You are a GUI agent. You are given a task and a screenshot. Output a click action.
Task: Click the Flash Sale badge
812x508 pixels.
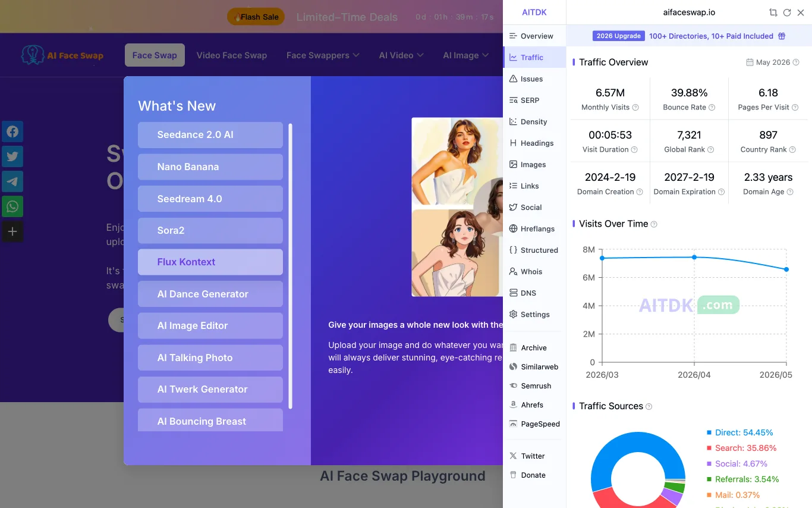tap(256, 17)
